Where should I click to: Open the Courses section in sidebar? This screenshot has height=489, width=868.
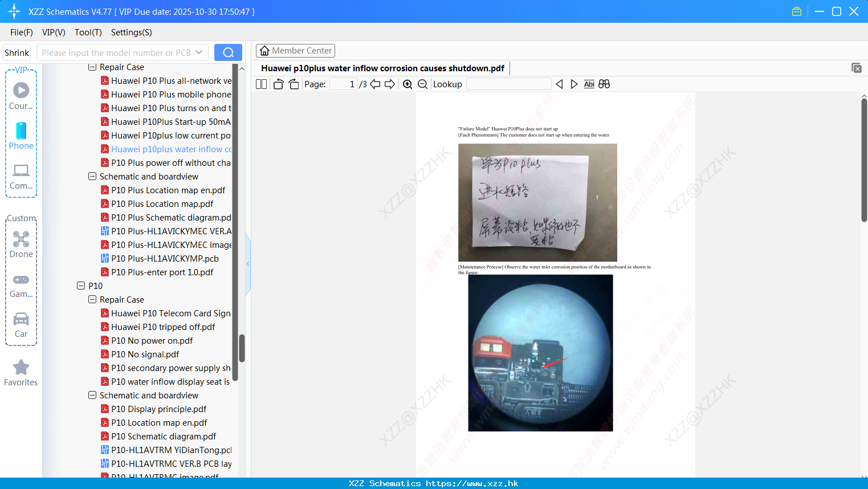pyautogui.click(x=21, y=96)
